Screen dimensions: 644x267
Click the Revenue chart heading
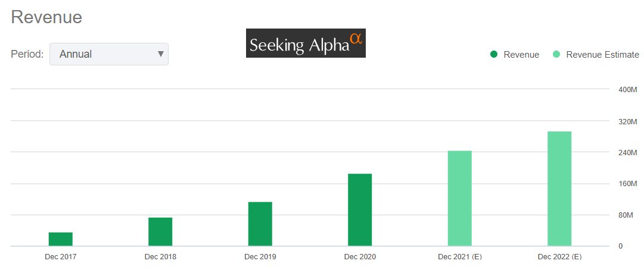pos(46,17)
